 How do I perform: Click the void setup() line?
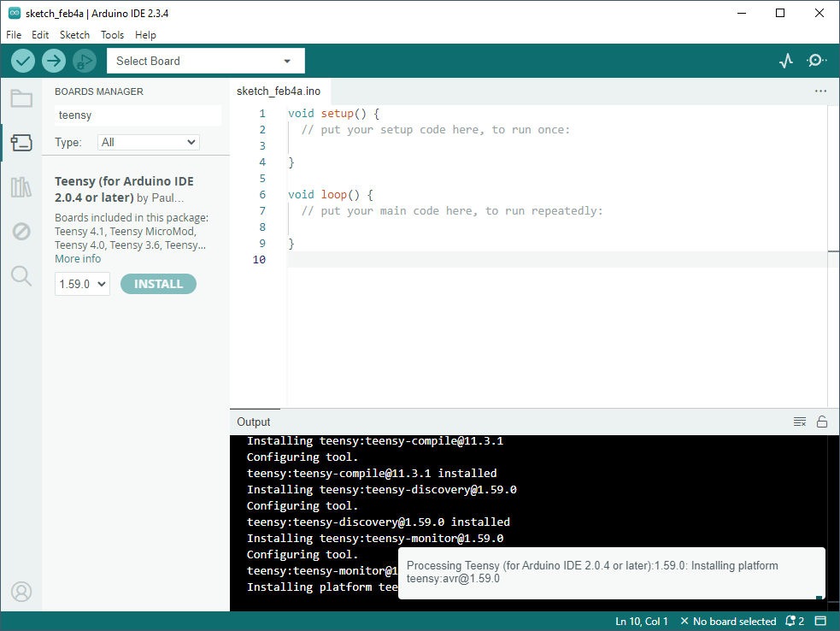(x=334, y=114)
